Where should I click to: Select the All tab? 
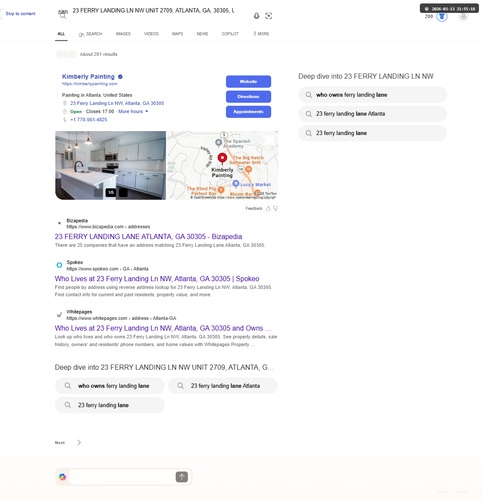coord(61,34)
